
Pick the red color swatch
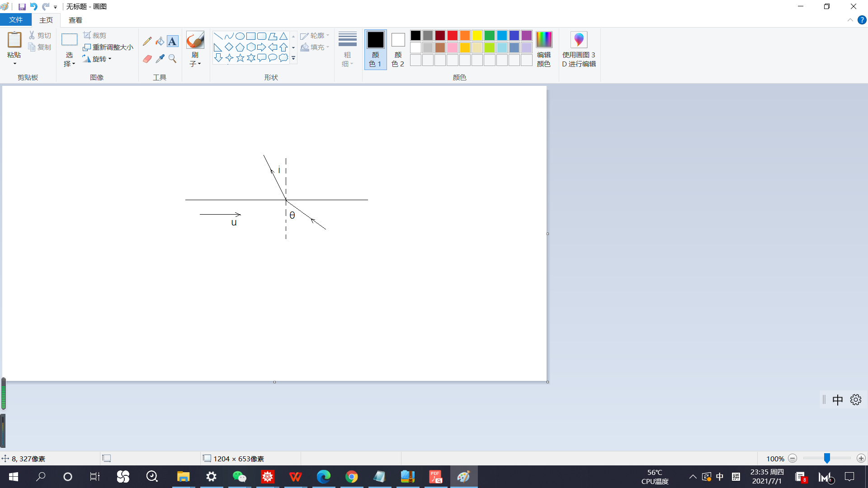[x=453, y=35]
